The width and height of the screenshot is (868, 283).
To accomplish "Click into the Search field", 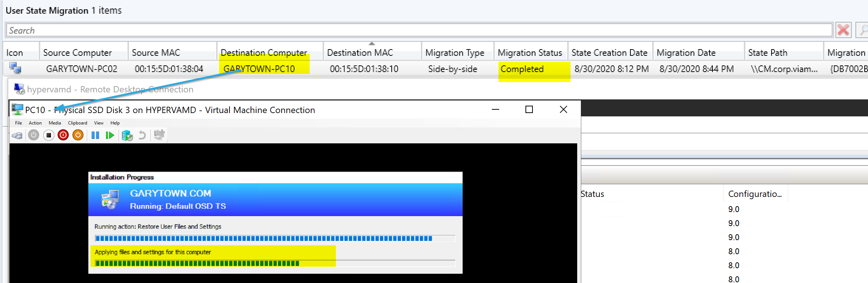I will point(418,30).
